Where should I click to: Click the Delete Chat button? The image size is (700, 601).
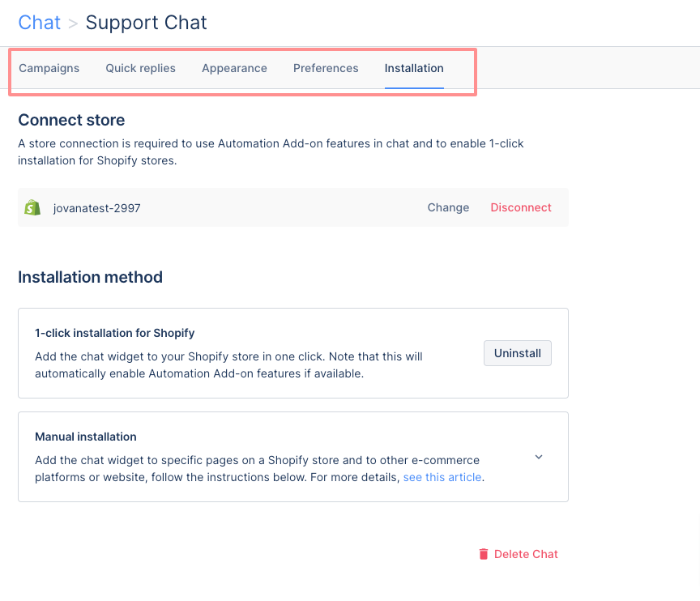click(519, 554)
